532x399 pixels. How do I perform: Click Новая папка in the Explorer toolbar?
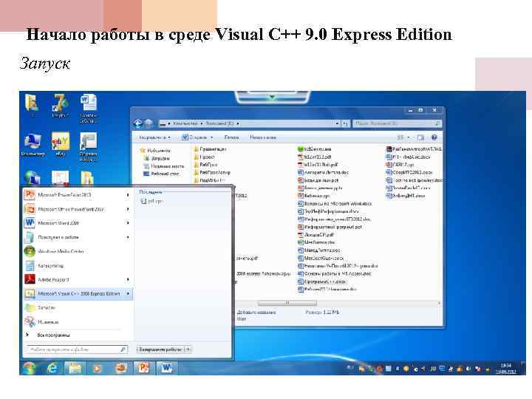coord(263,137)
